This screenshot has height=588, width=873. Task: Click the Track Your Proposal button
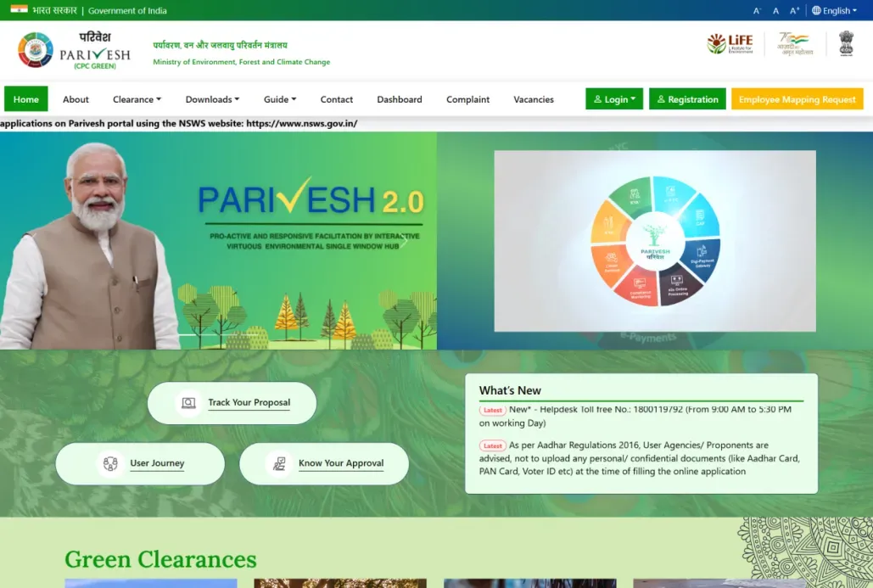coord(232,402)
